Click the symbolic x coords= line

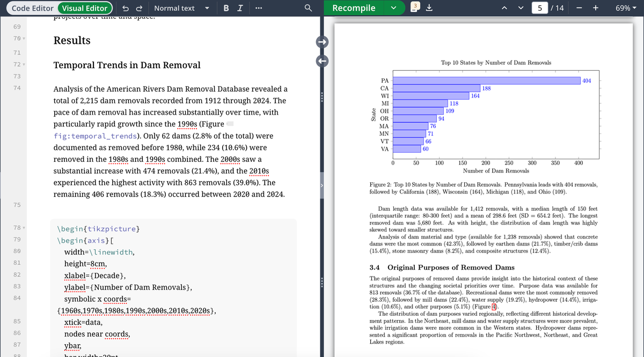[98, 299]
